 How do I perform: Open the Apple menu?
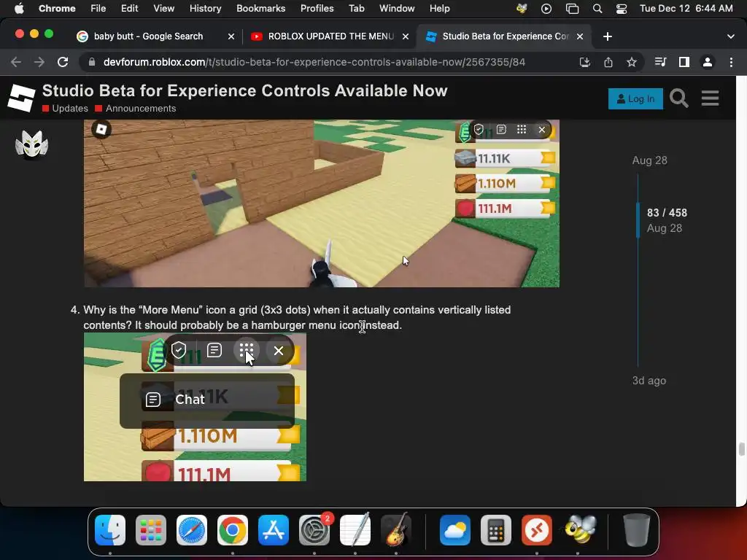(19, 8)
